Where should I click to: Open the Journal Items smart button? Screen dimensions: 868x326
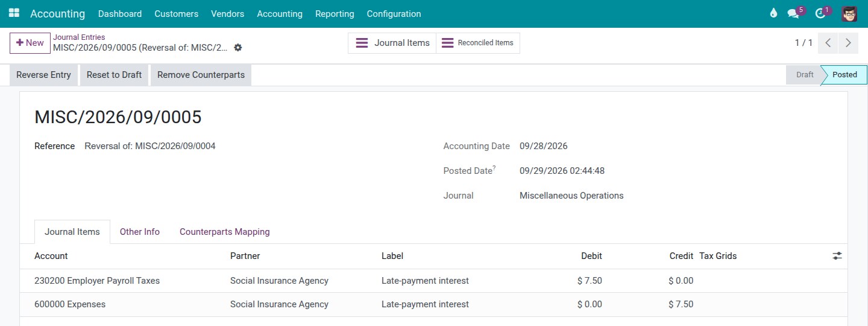[392, 43]
